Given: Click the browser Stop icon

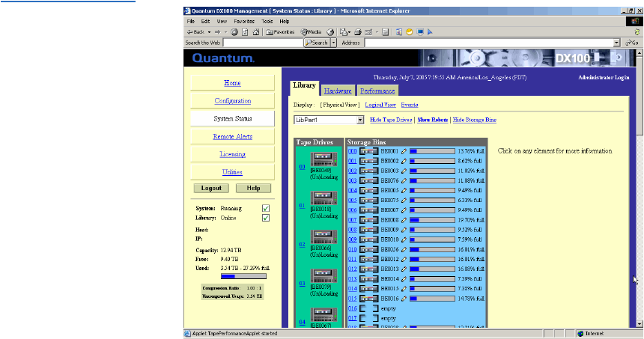Looking at the screenshot, I should pyautogui.click(x=234, y=32).
